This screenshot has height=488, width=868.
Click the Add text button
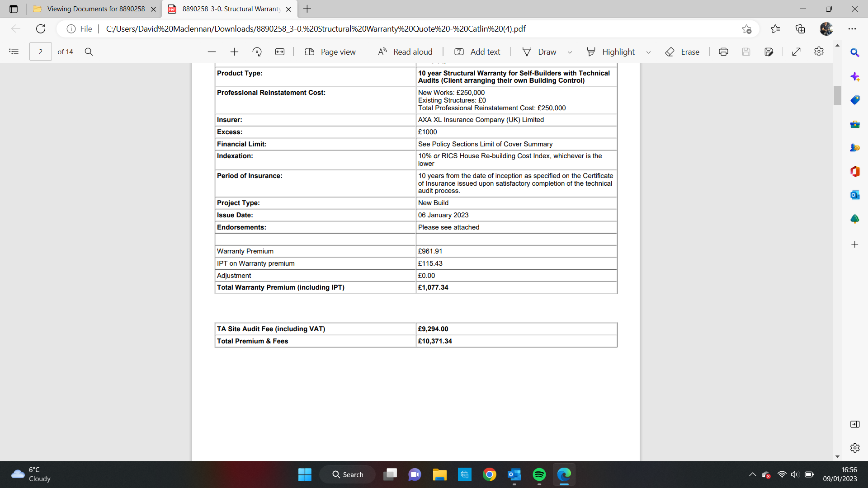pyautogui.click(x=477, y=52)
